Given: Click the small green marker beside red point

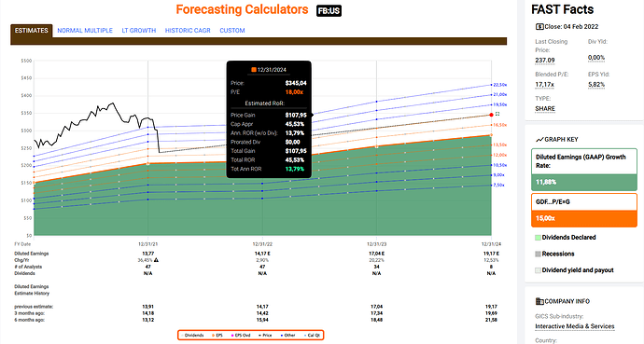Looking at the screenshot, I should pos(497,114).
